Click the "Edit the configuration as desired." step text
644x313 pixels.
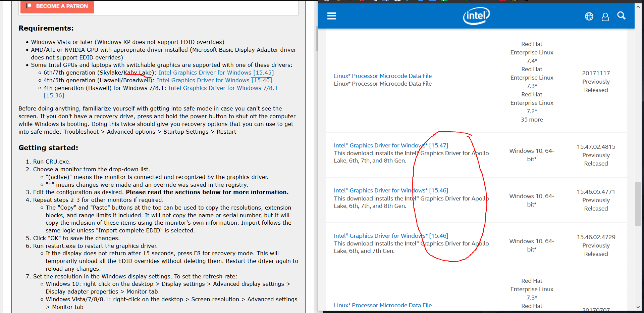coord(79,192)
